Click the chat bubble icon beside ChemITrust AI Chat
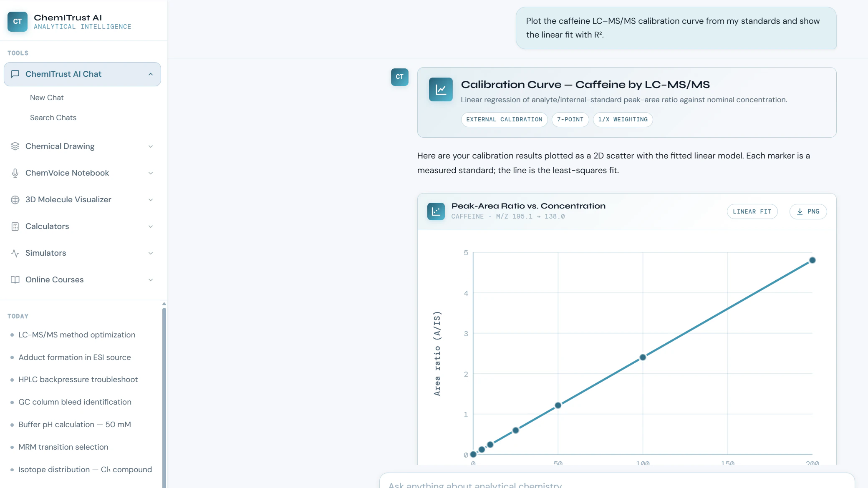 click(15, 74)
